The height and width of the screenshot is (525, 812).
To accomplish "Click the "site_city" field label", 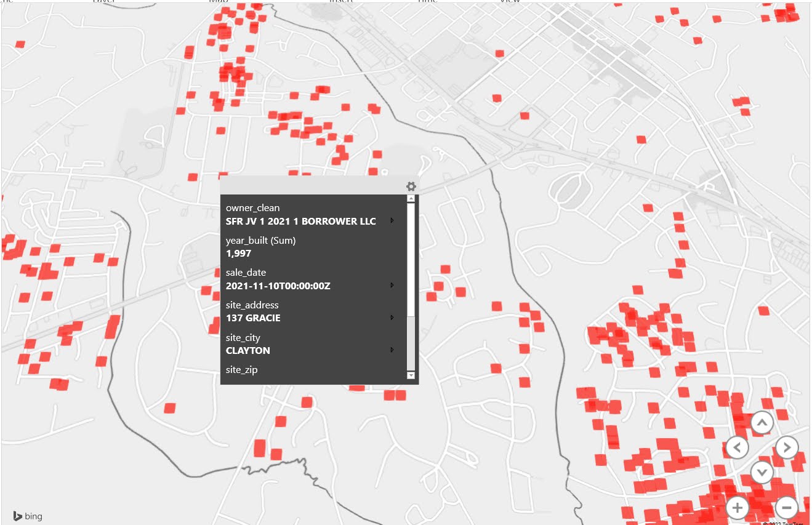I will (243, 338).
